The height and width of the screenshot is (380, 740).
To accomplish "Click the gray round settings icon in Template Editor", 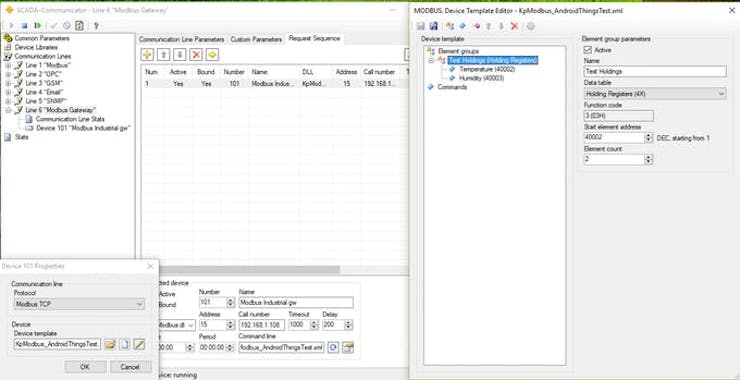I will tap(530, 26).
